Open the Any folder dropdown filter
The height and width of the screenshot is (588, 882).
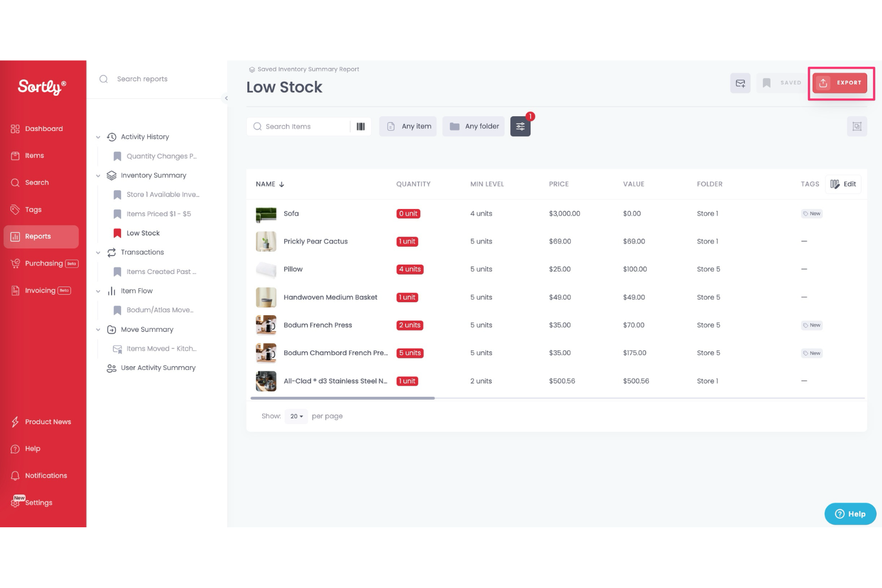coord(473,126)
